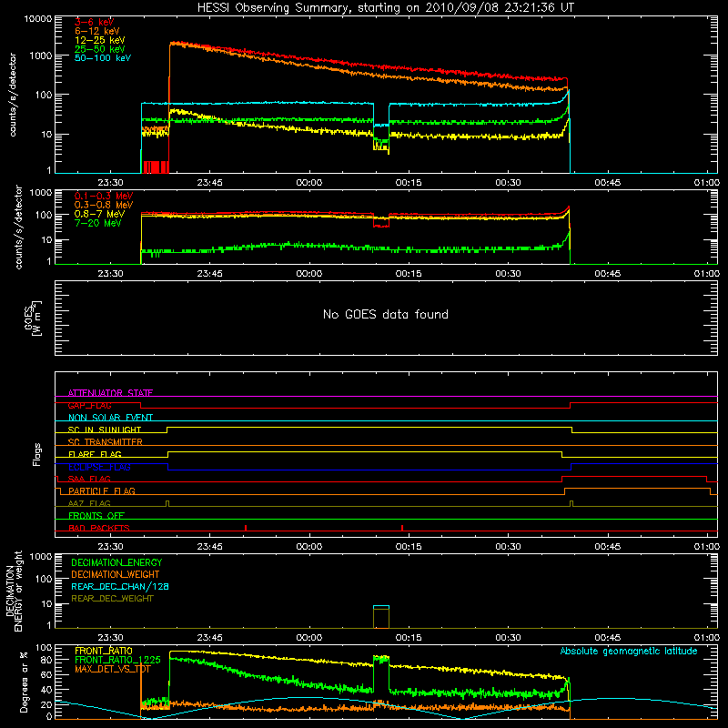The height and width of the screenshot is (728, 728).
Task: Select the FRONTS_OFF flag label
Action: pos(96,515)
